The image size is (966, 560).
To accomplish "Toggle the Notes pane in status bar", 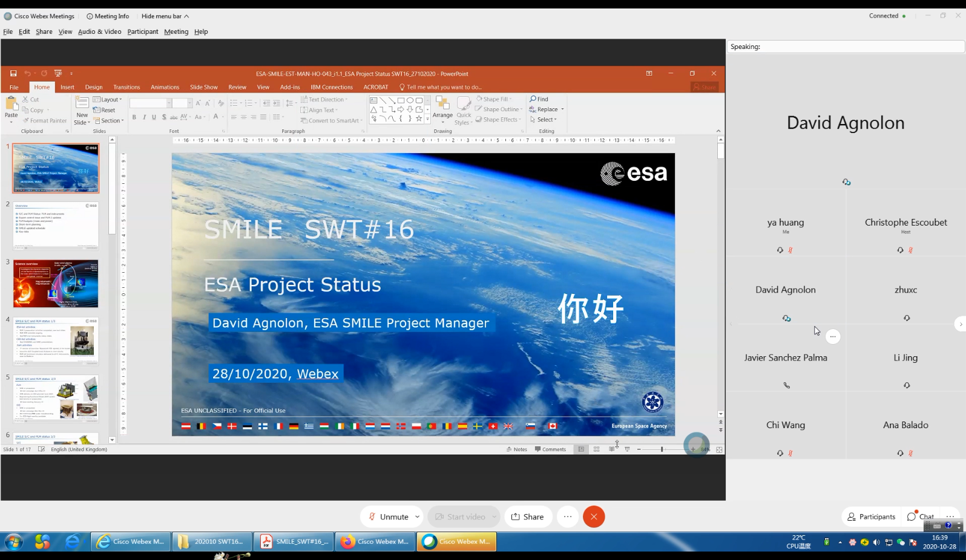I will 517,449.
